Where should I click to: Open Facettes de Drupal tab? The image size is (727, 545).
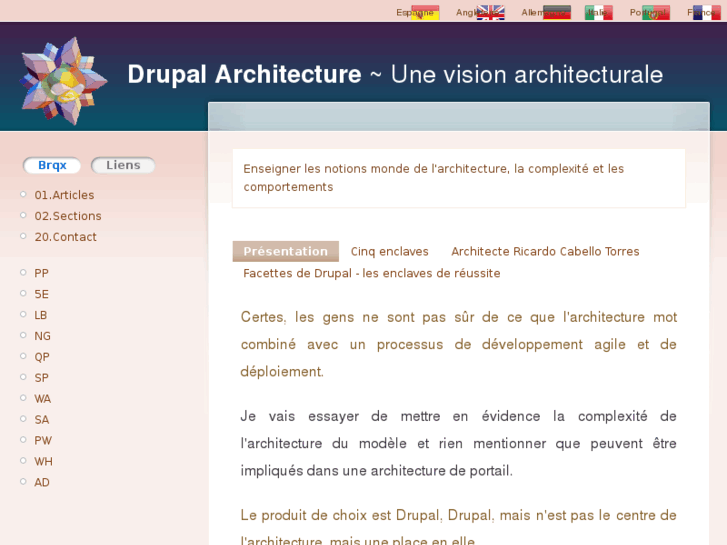pyautogui.click(x=371, y=273)
